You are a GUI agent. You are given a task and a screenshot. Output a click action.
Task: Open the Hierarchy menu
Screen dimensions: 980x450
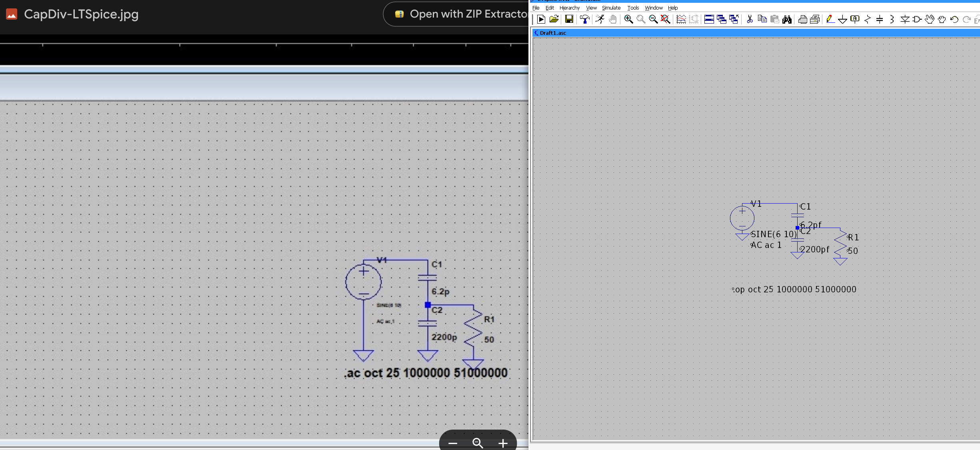pyautogui.click(x=570, y=8)
